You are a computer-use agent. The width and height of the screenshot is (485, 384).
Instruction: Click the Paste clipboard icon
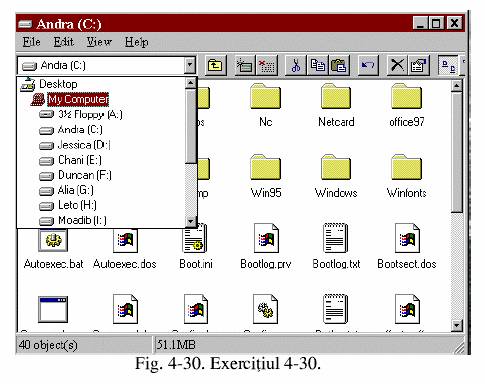[339, 65]
